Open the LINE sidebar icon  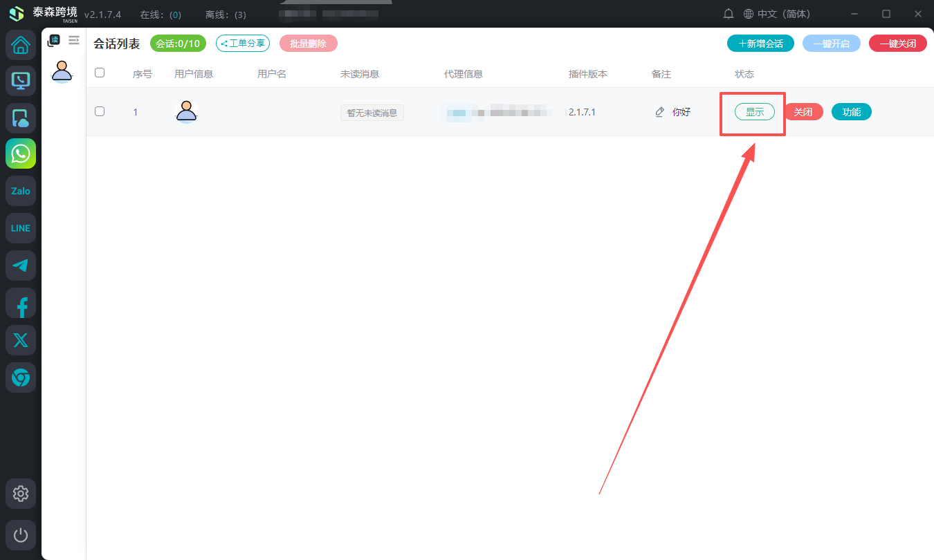[21, 228]
